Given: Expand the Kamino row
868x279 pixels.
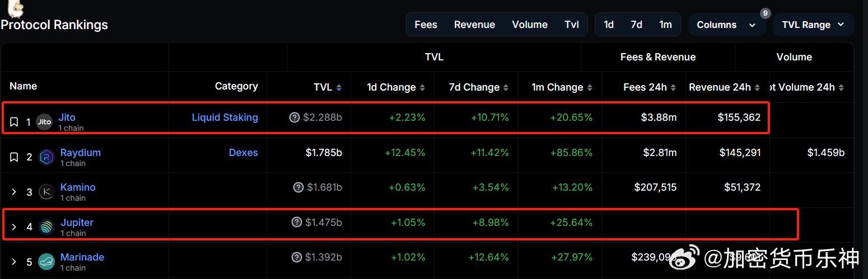Looking at the screenshot, I should (x=14, y=192).
